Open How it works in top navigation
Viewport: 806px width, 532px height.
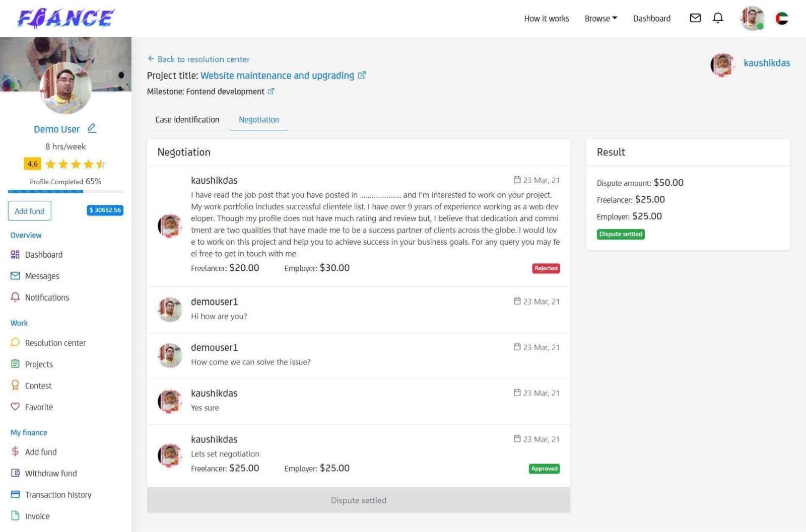[x=547, y=19]
